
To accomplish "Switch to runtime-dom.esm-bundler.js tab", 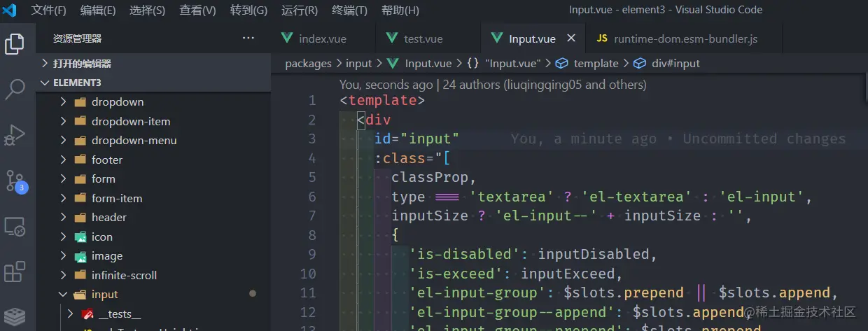I will pyautogui.click(x=684, y=38).
